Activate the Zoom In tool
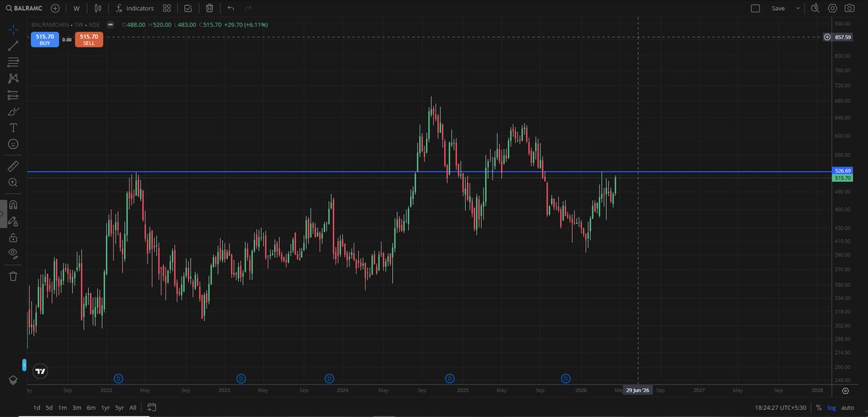 (x=12, y=182)
